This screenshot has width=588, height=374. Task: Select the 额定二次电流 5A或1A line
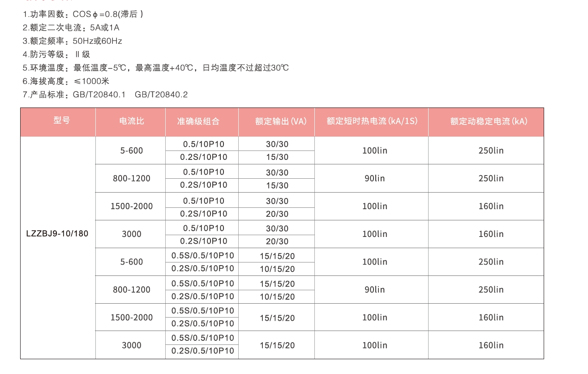71,28
